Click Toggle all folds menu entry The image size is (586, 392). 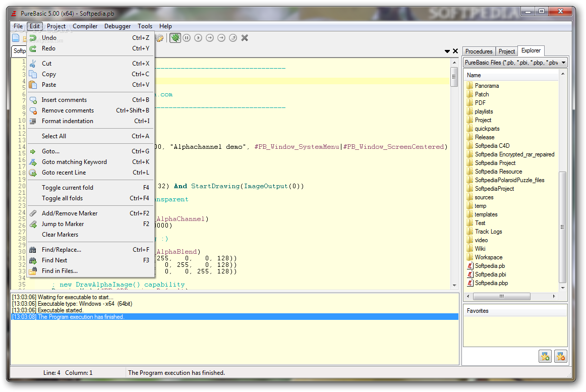[x=91, y=198]
